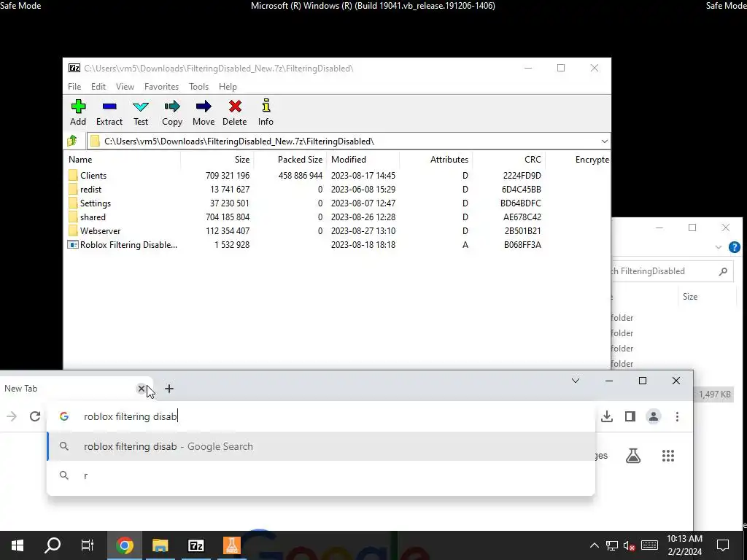Viewport: 747px width, 560px height.
Task: Open the Chrome tab search chevron
Action: [x=576, y=381]
